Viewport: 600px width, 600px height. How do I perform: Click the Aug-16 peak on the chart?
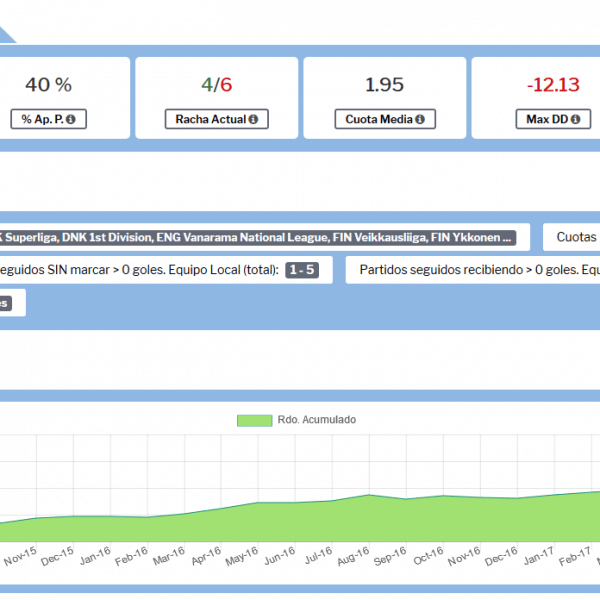pos(369,495)
